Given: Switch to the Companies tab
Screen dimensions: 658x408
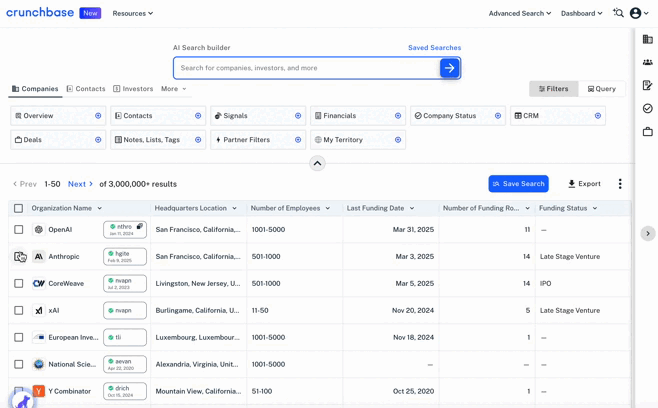Looking at the screenshot, I should click(x=35, y=89).
